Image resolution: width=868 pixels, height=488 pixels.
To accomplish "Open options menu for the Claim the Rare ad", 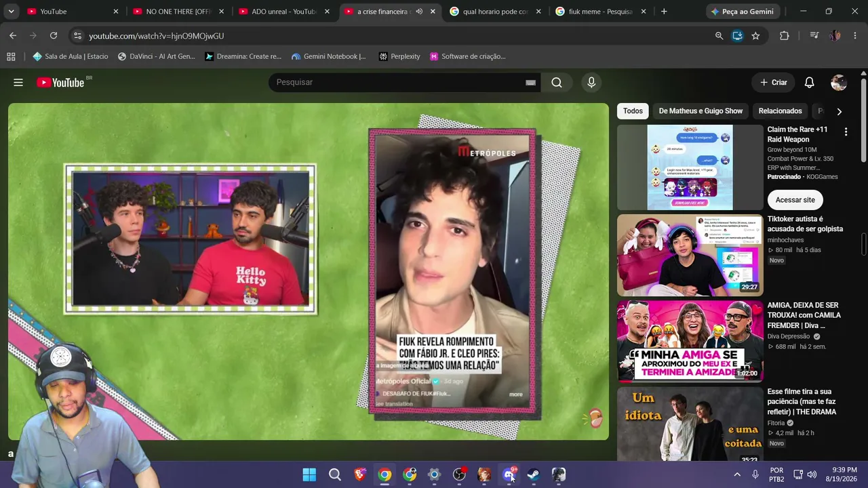I will click(x=846, y=132).
